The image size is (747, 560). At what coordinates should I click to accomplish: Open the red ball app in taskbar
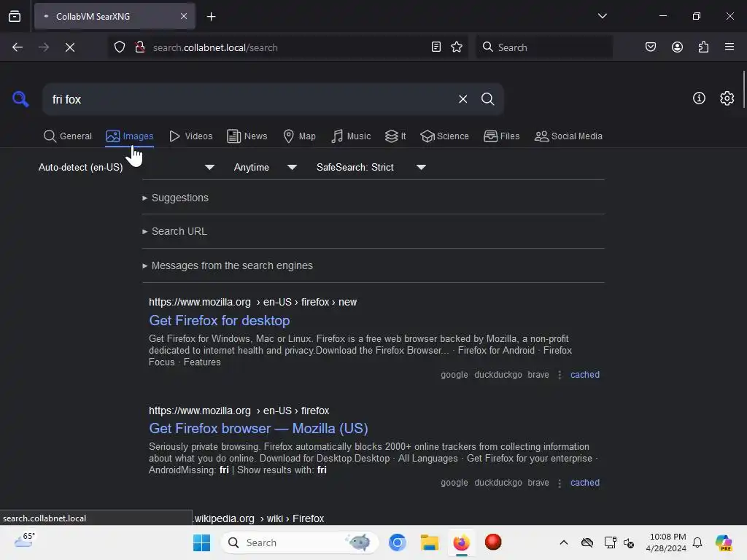point(493,542)
